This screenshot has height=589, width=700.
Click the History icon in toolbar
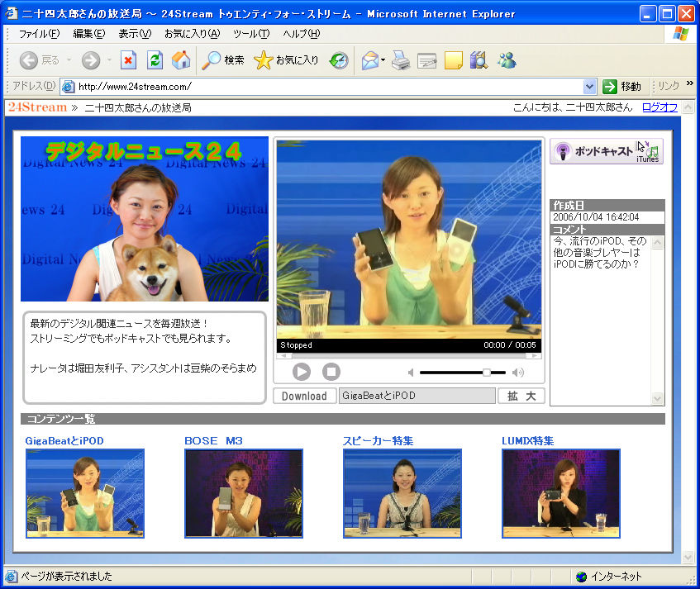[x=339, y=60]
